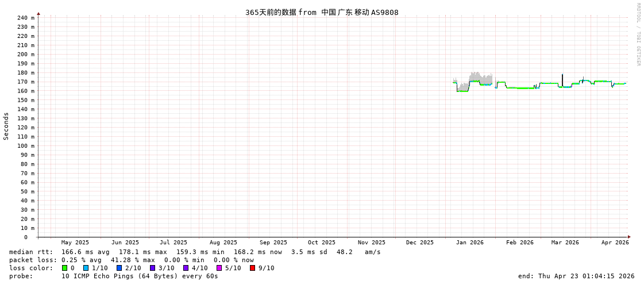Click the blue 2/10 loss swatch
This screenshot has height=284, width=644.
pos(119,268)
